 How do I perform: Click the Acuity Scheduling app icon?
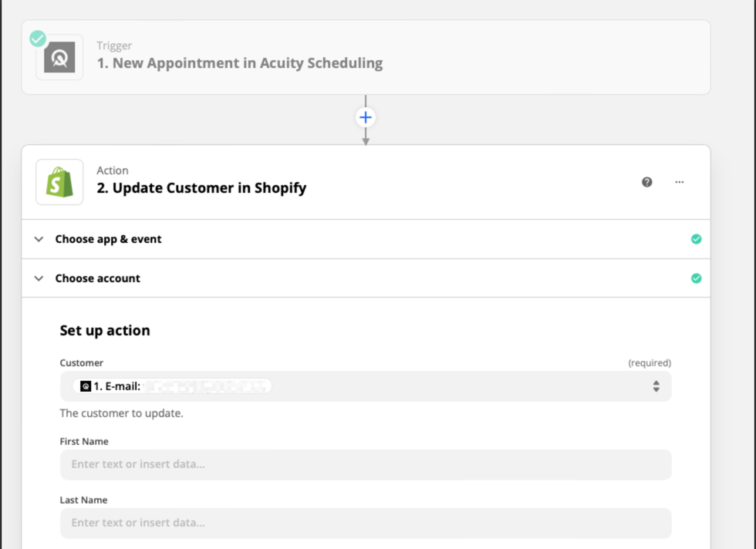(59, 57)
